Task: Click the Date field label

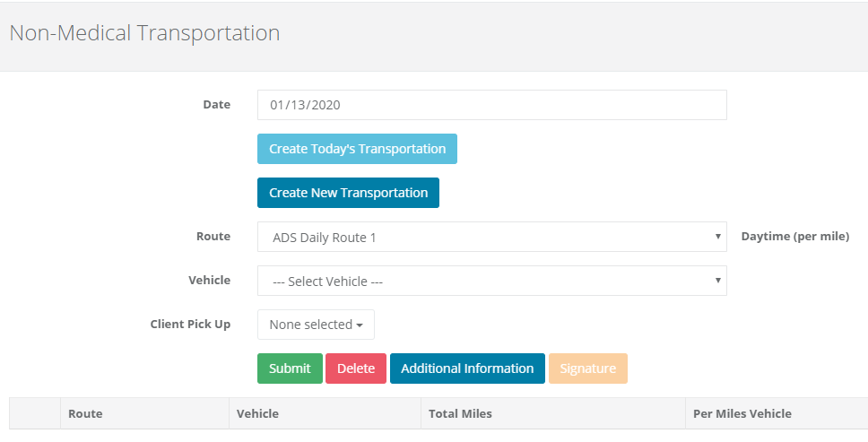Action: [x=216, y=104]
